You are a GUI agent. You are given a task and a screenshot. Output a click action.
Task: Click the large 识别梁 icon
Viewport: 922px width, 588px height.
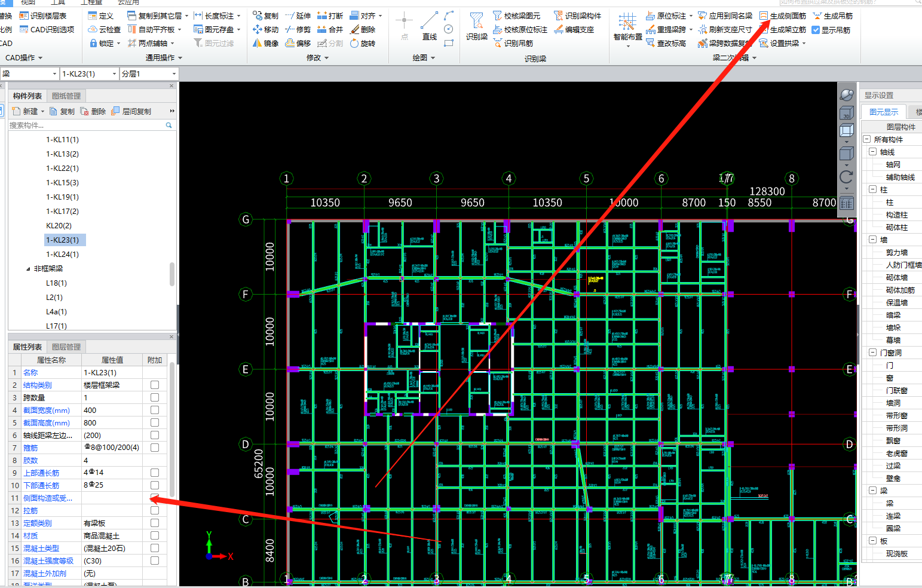tap(476, 22)
